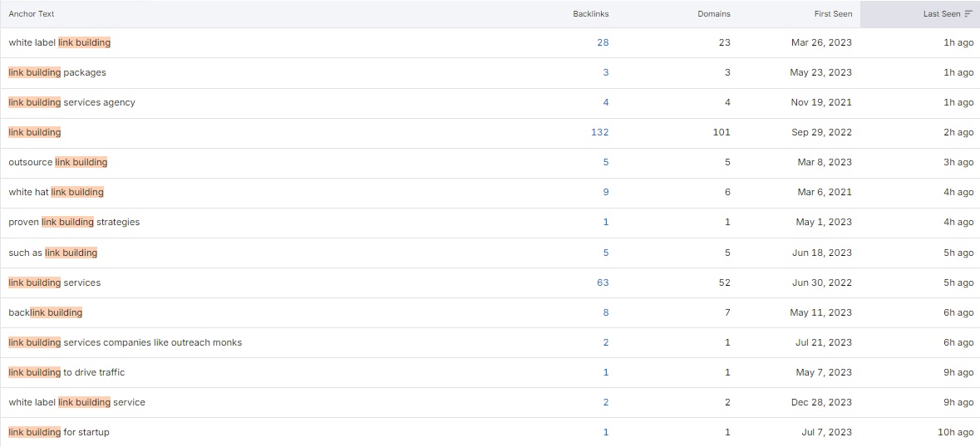Open the 1 backlink for proven link building strategies
Viewport: 980px width, 447px height.
click(x=606, y=222)
